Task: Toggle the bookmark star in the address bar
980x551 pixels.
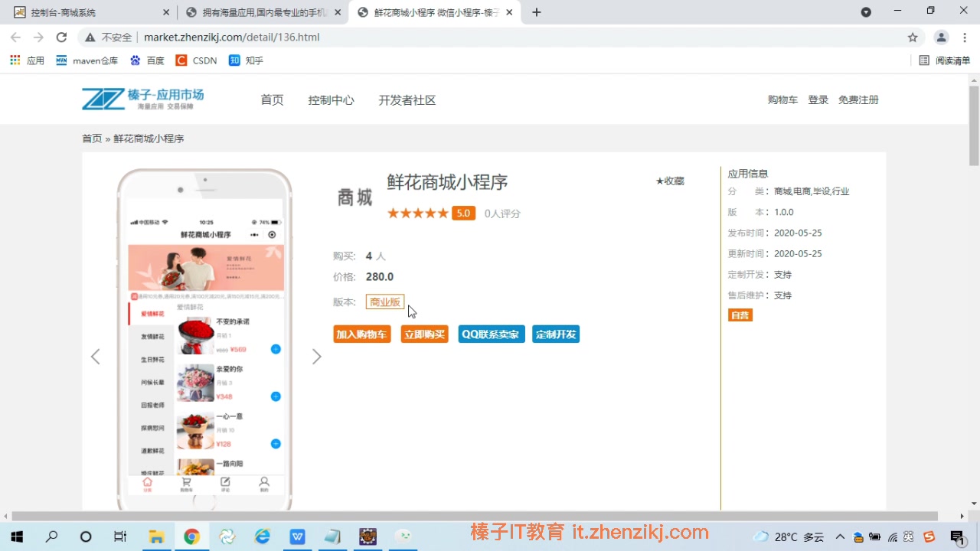Action: coord(912,37)
